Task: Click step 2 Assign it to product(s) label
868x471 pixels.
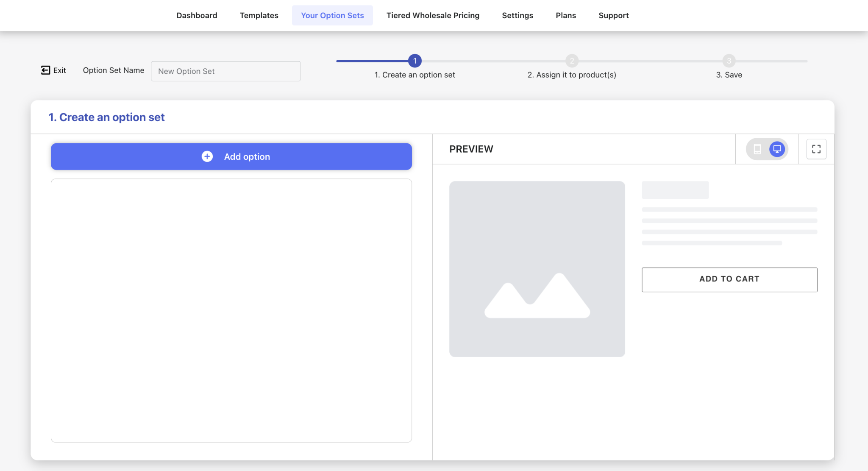Action: click(x=572, y=75)
